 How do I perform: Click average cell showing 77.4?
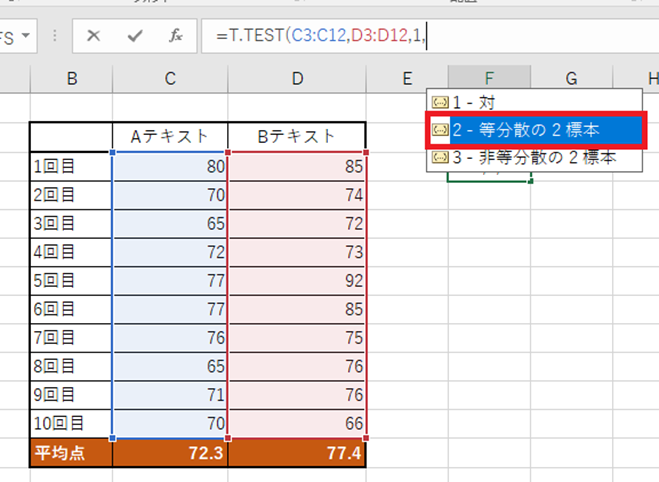tap(297, 454)
